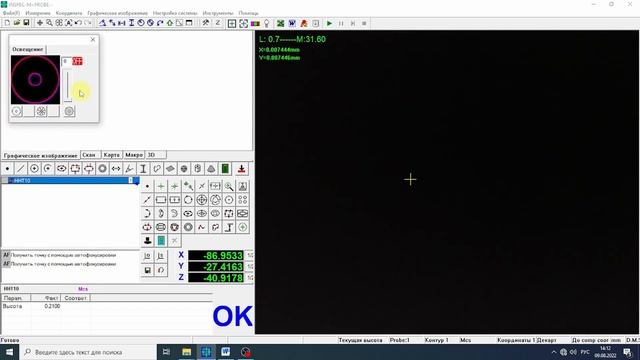Click the lighting value input field
The width and height of the screenshot is (640, 360).
tap(66, 61)
